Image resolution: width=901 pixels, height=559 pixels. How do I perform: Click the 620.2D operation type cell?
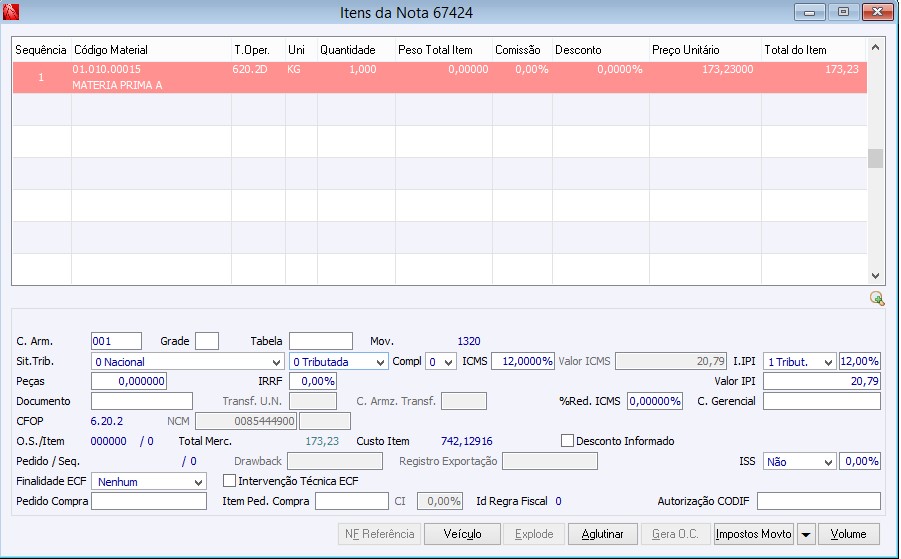tap(250, 70)
